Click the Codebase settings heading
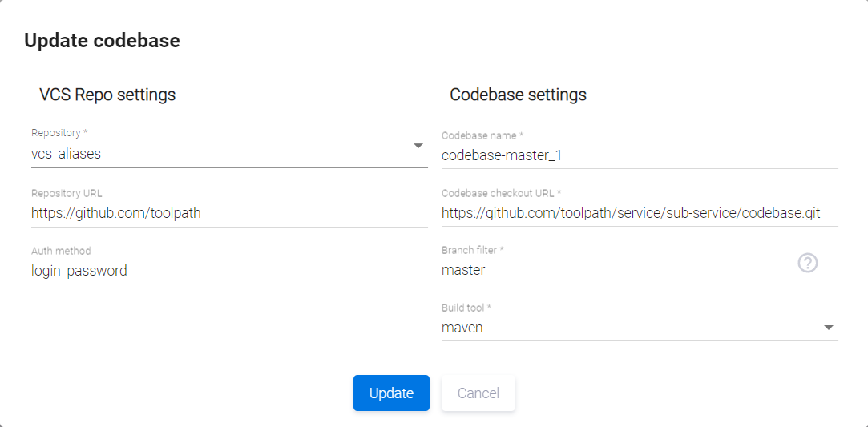The width and height of the screenshot is (868, 427). 518,95
